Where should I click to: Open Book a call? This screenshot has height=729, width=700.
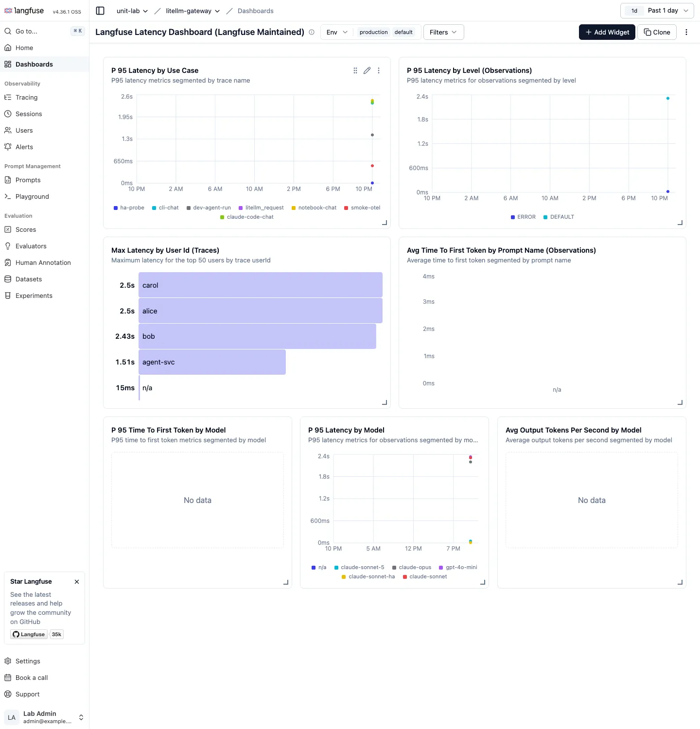click(x=45, y=677)
